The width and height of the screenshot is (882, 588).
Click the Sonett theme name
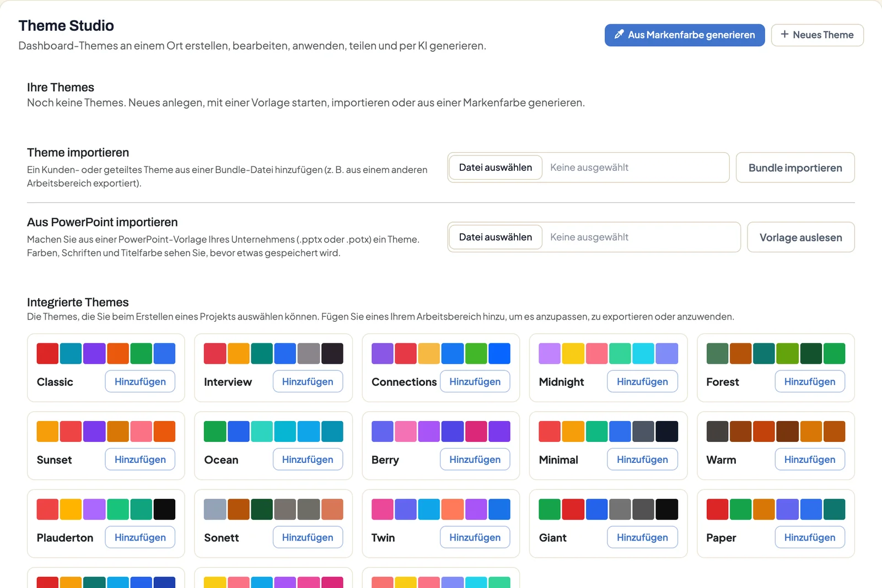pyautogui.click(x=222, y=538)
